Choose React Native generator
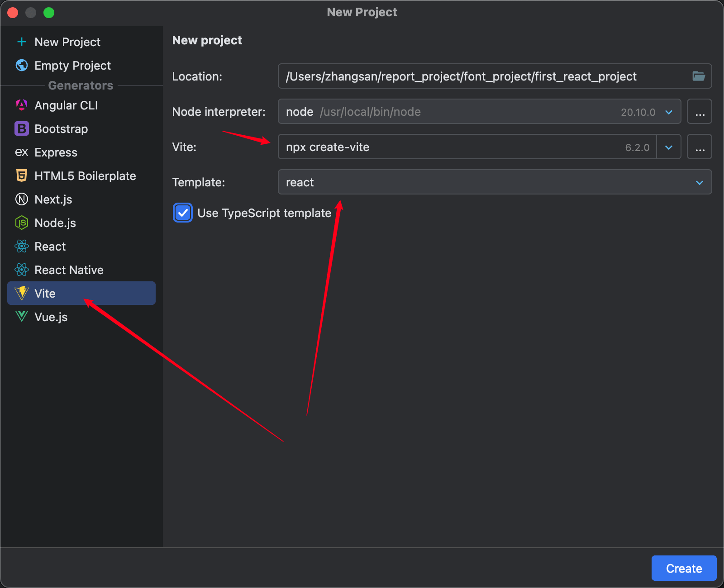The height and width of the screenshot is (588, 724). pos(81,270)
